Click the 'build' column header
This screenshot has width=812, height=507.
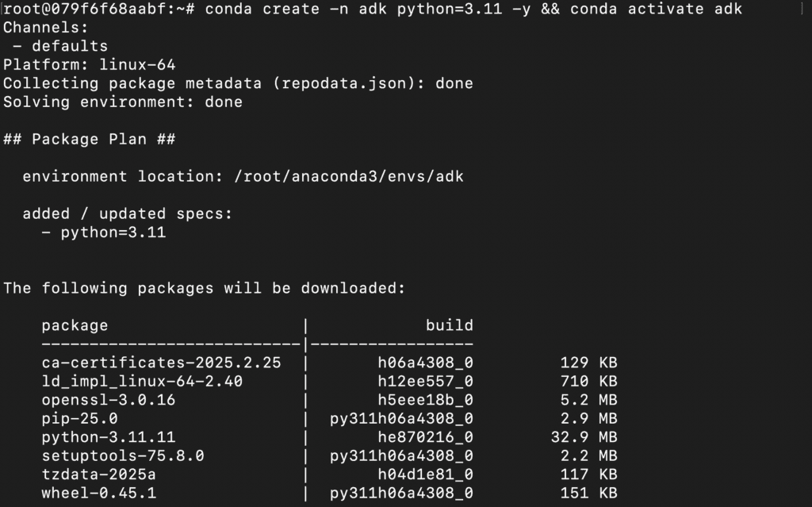pyautogui.click(x=449, y=325)
